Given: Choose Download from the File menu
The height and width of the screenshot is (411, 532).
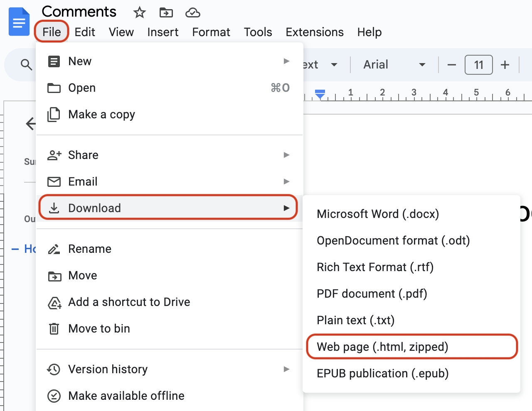Looking at the screenshot, I should point(170,208).
